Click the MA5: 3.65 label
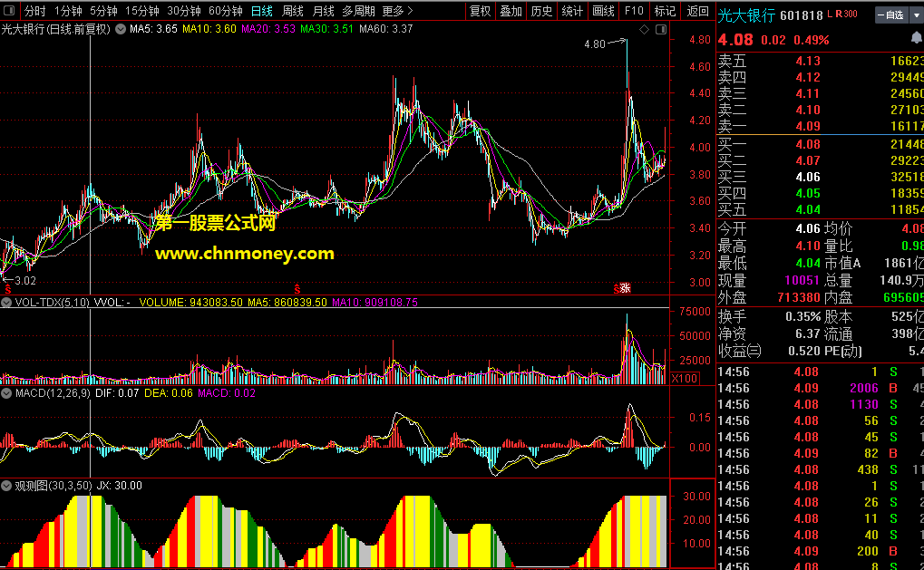The width and height of the screenshot is (924, 570). [x=153, y=29]
